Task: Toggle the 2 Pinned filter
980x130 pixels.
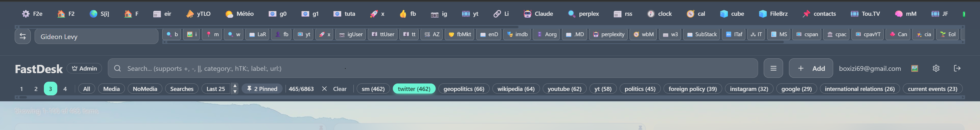Action: click(x=262, y=89)
